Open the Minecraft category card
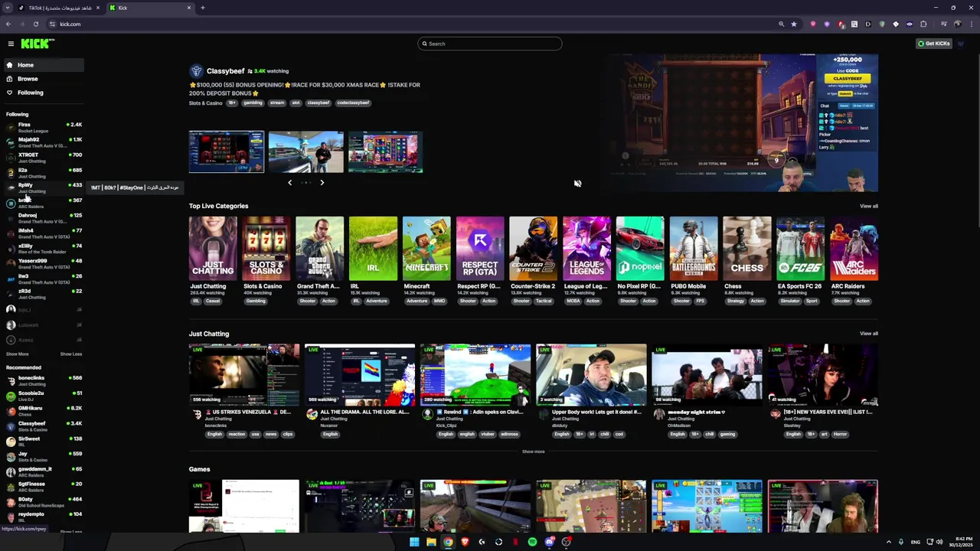The width and height of the screenshot is (980, 551). (426, 249)
